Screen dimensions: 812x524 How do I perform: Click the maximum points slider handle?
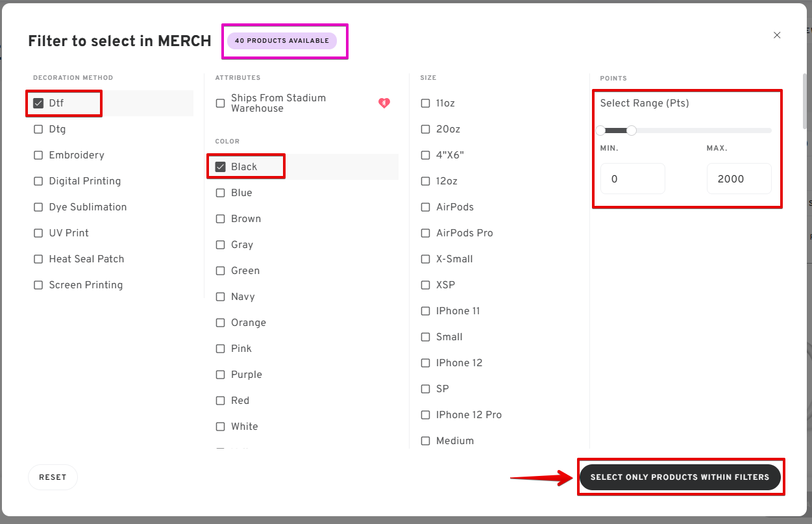[632, 131]
